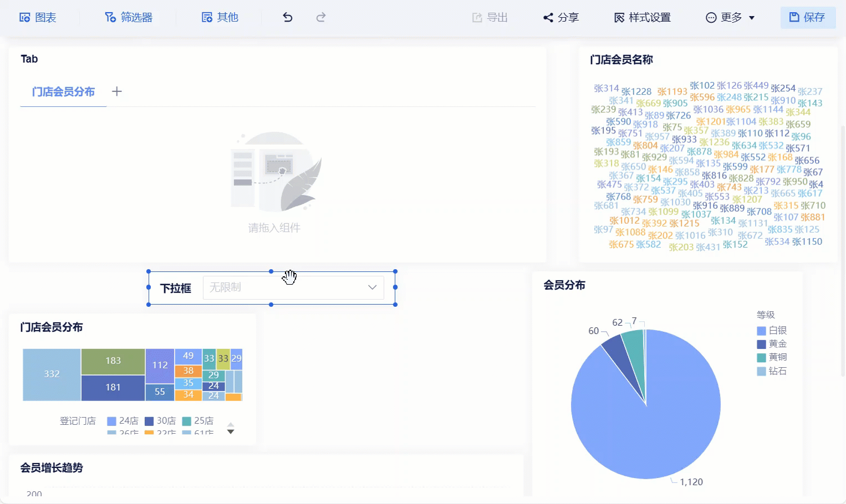Click word cloud entry 张1036

coord(709,109)
